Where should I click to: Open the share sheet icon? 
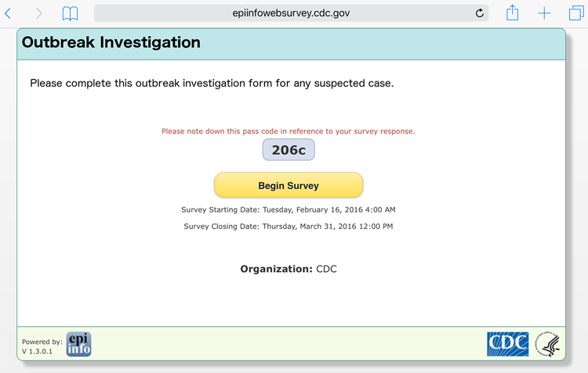(x=512, y=13)
